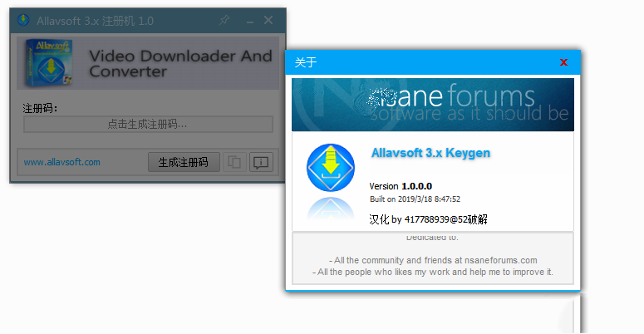Viewport: 644px width, 334px height.
Task: Click the nsane forums banner
Action: click(433, 105)
